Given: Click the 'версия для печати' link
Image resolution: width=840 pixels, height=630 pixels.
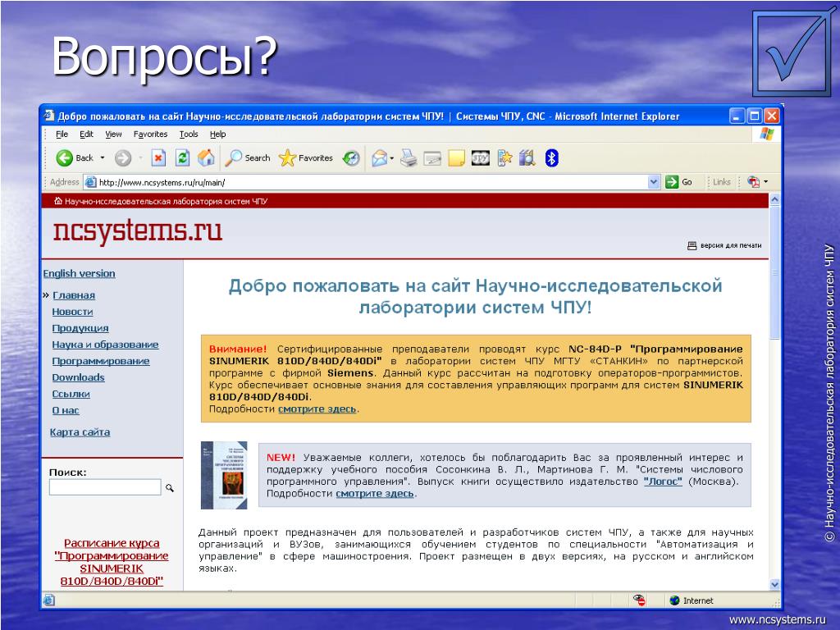Looking at the screenshot, I should [x=731, y=245].
